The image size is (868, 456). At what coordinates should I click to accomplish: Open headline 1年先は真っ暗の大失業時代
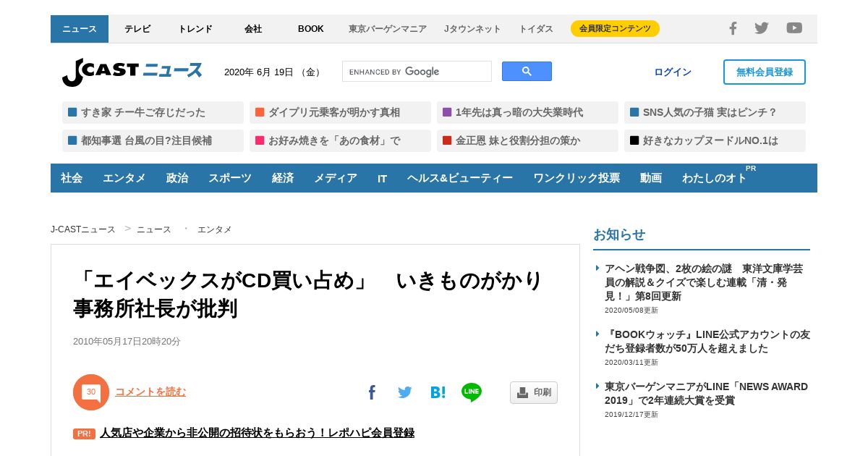[x=527, y=113]
